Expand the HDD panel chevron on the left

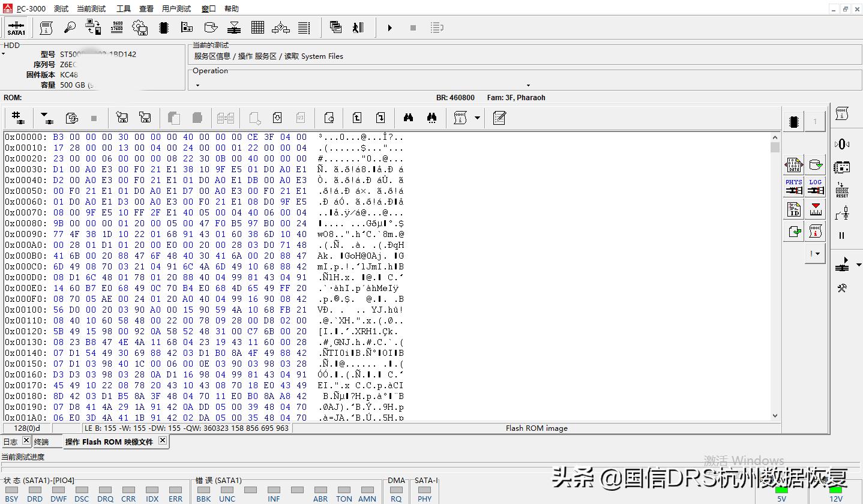[4, 53]
